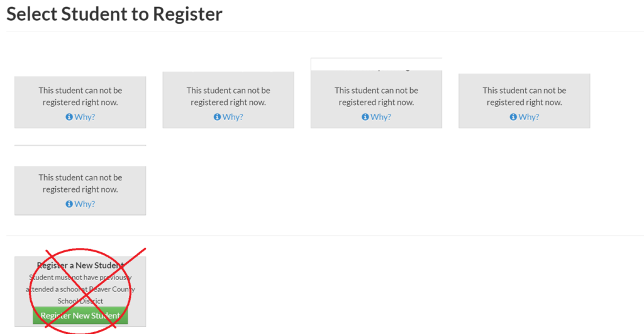The width and height of the screenshot is (644, 334).
Task: Click info icon in first top-row student card
Action: coord(69,117)
